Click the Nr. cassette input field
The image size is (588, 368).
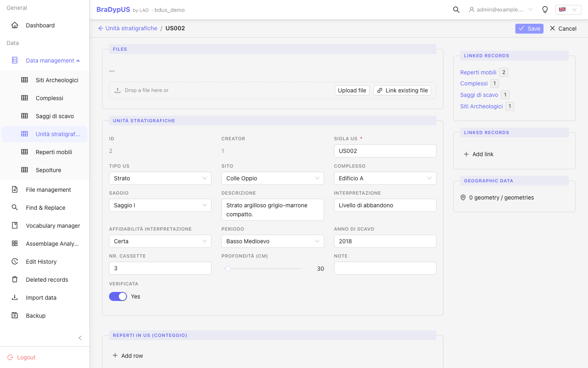click(x=160, y=268)
